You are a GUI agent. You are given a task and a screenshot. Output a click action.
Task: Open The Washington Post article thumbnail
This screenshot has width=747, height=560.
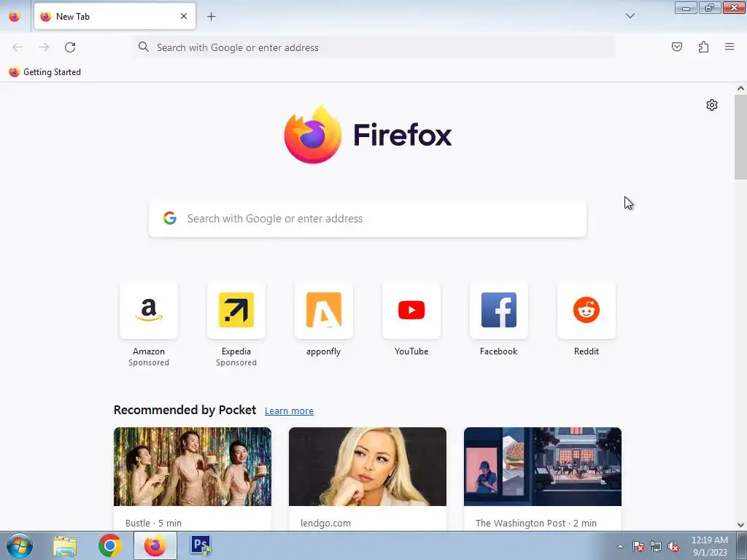coord(543,466)
